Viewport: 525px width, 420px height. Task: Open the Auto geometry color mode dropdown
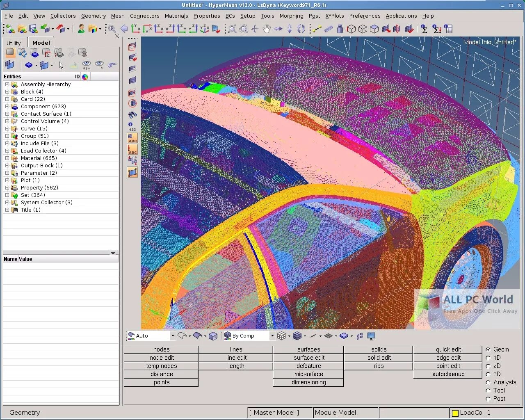(173, 336)
